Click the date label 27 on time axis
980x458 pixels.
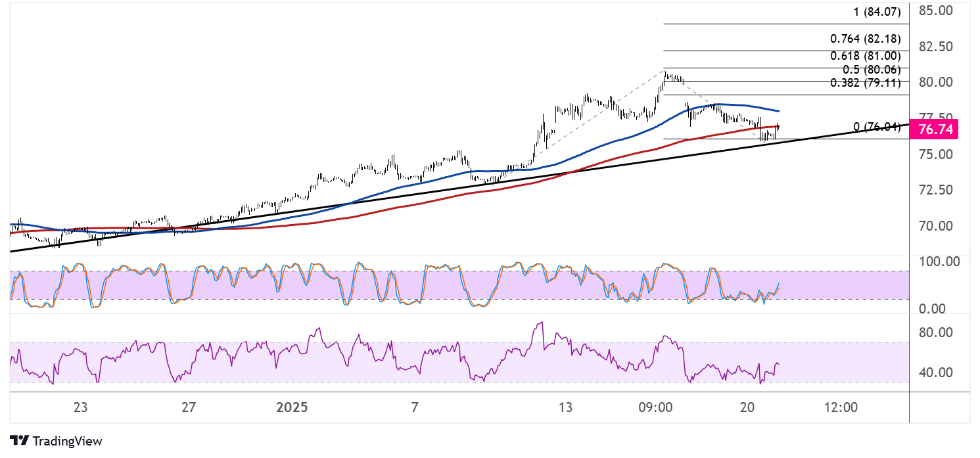[189, 408]
